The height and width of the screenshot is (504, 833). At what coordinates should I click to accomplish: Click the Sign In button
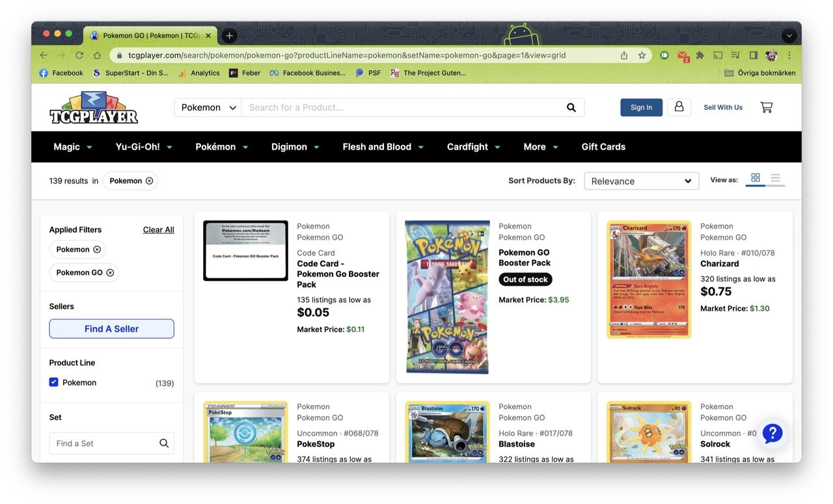coord(641,107)
